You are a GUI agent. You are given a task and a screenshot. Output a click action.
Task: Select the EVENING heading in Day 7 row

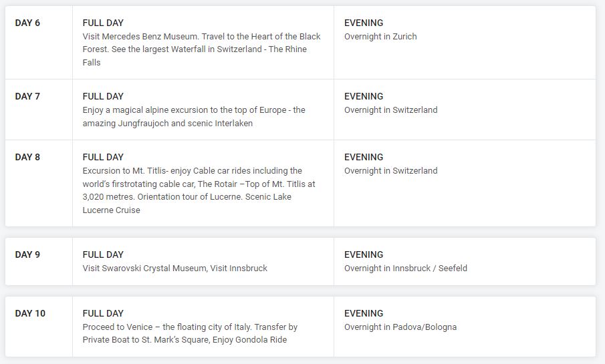[364, 96]
